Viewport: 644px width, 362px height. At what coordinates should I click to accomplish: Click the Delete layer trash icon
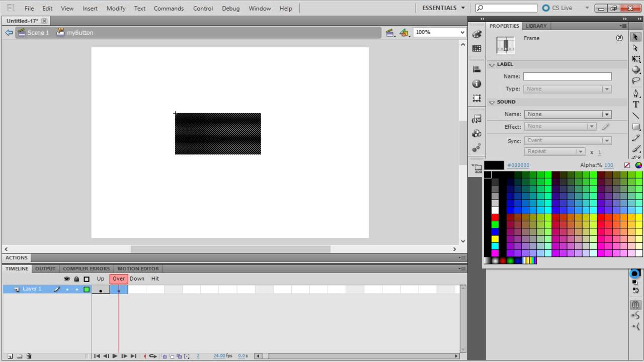pos(29,356)
